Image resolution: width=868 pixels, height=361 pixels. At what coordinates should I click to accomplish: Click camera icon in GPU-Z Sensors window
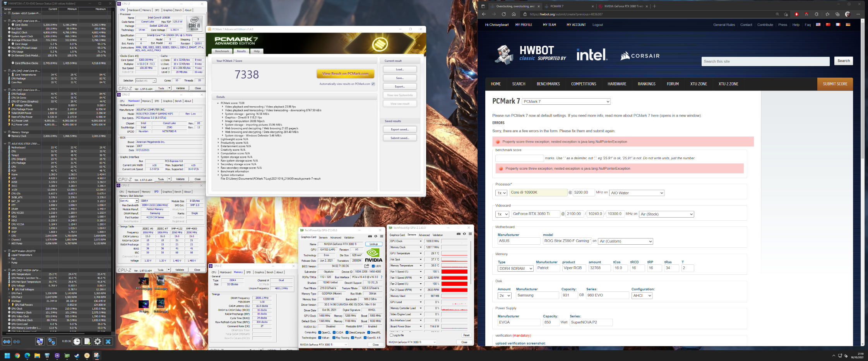[459, 234]
